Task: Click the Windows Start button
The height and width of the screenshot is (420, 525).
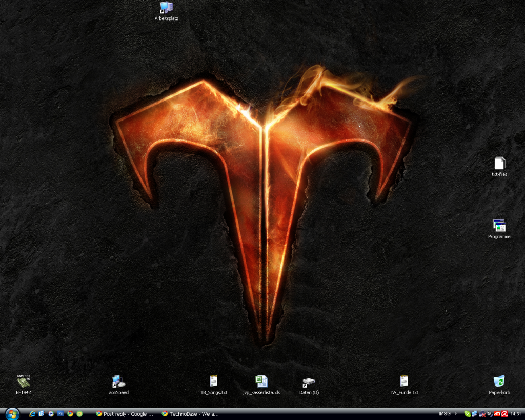Action: 12,414
